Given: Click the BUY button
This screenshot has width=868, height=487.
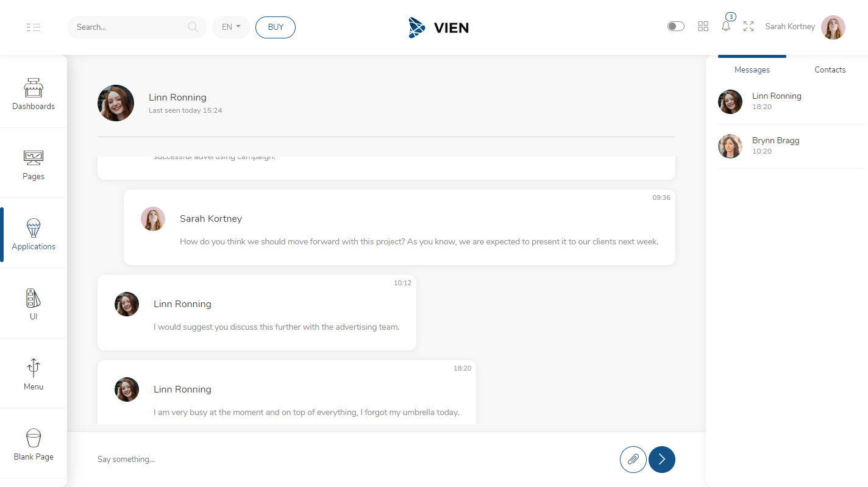Looking at the screenshot, I should point(276,27).
